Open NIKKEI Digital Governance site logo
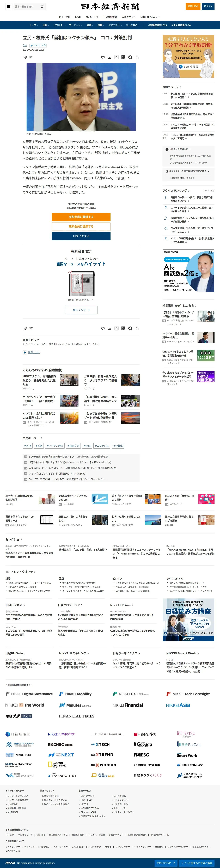 coord(29,694)
